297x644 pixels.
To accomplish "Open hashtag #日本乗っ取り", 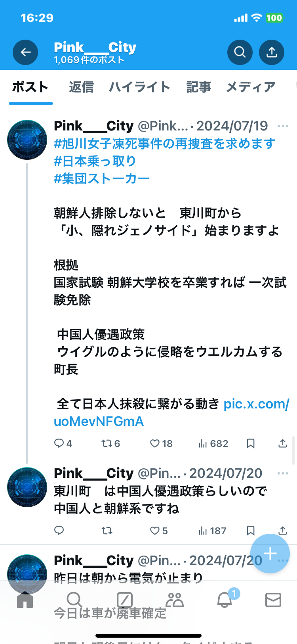I will (95, 161).
